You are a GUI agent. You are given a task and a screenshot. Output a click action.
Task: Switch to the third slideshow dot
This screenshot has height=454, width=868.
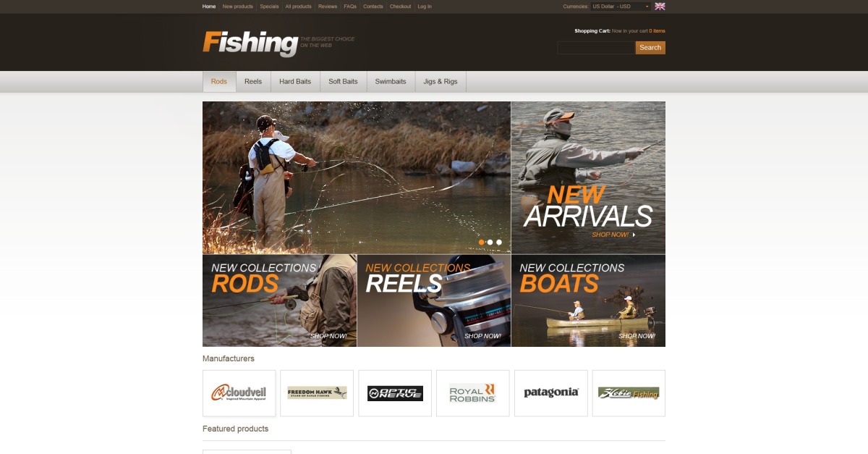coord(499,242)
